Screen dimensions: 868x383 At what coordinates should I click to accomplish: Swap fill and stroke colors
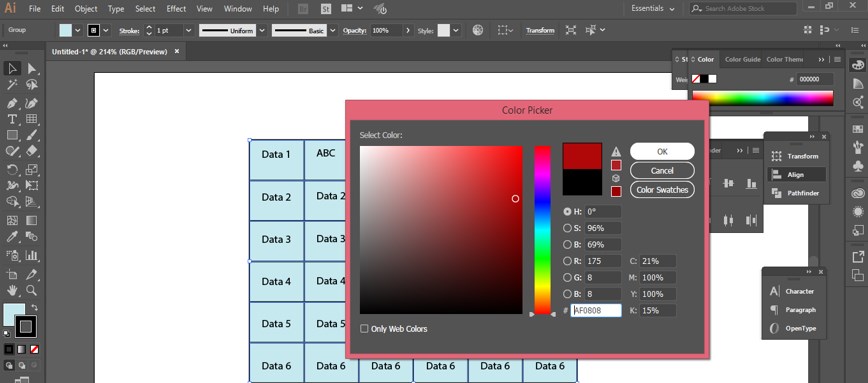click(34, 307)
